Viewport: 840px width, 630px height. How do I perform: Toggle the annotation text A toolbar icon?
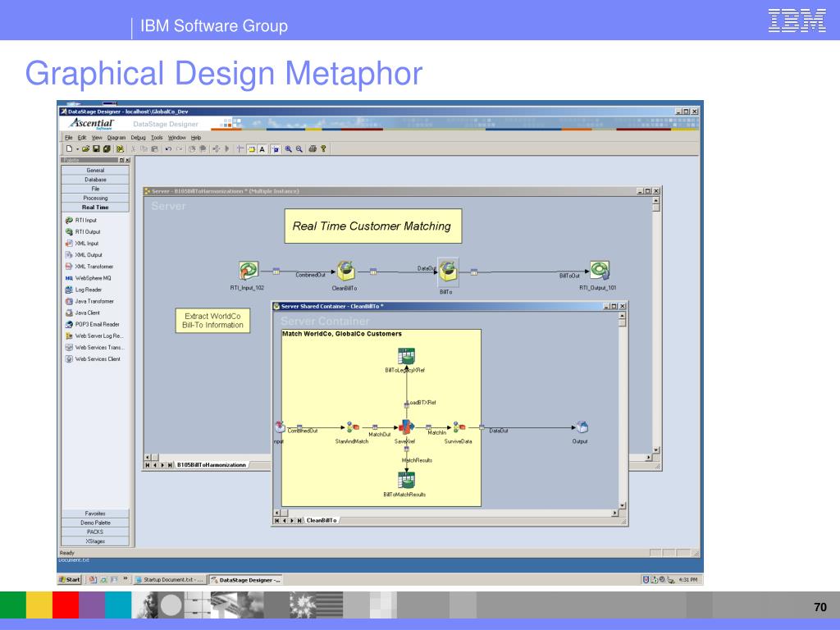(x=262, y=149)
